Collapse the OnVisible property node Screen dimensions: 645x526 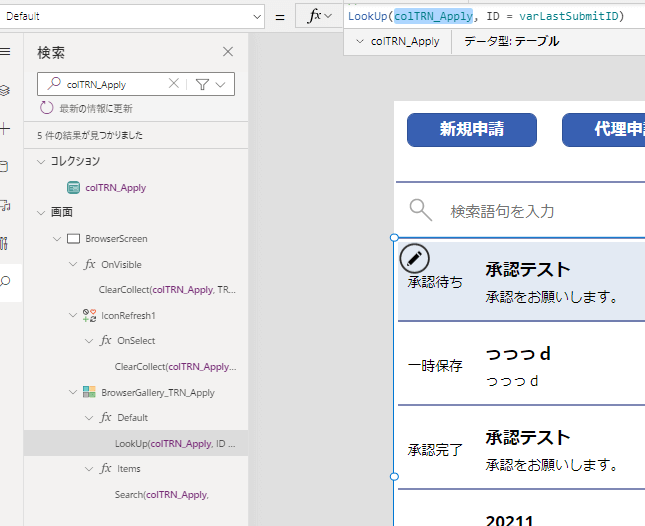pyautogui.click(x=73, y=264)
